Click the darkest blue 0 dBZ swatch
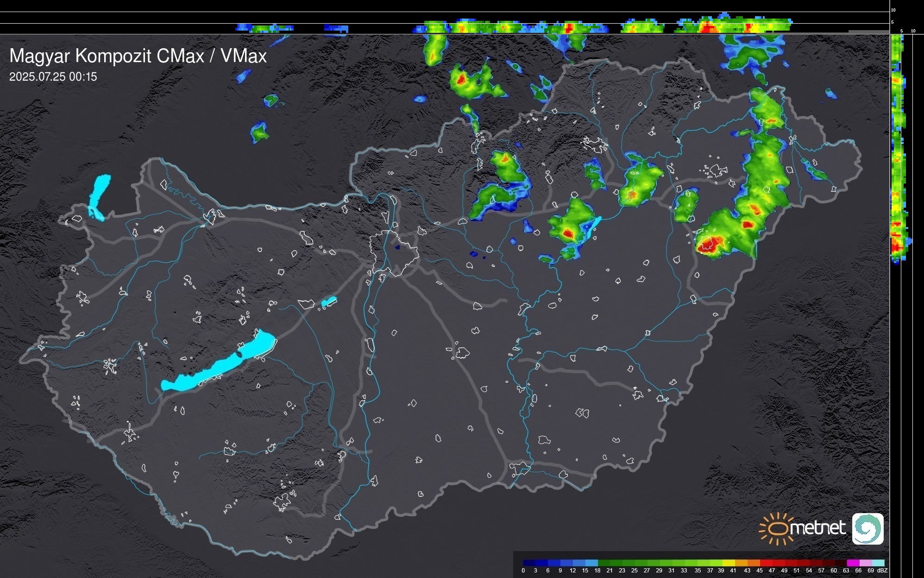This screenshot has height=578, width=924. (x=527, y=563)
